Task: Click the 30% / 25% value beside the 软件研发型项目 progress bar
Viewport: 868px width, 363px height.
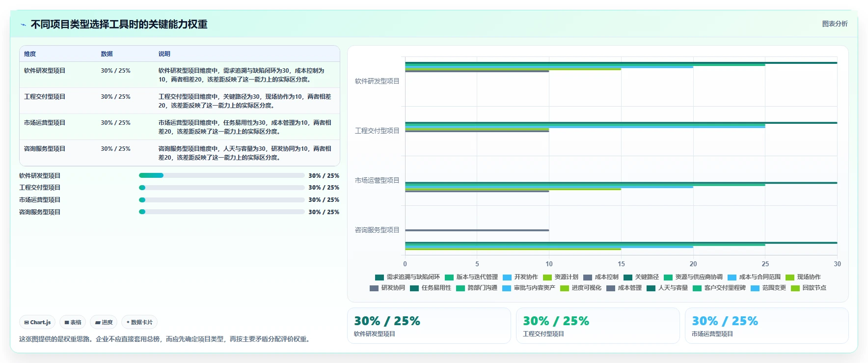Action: [x=324, y=175]
